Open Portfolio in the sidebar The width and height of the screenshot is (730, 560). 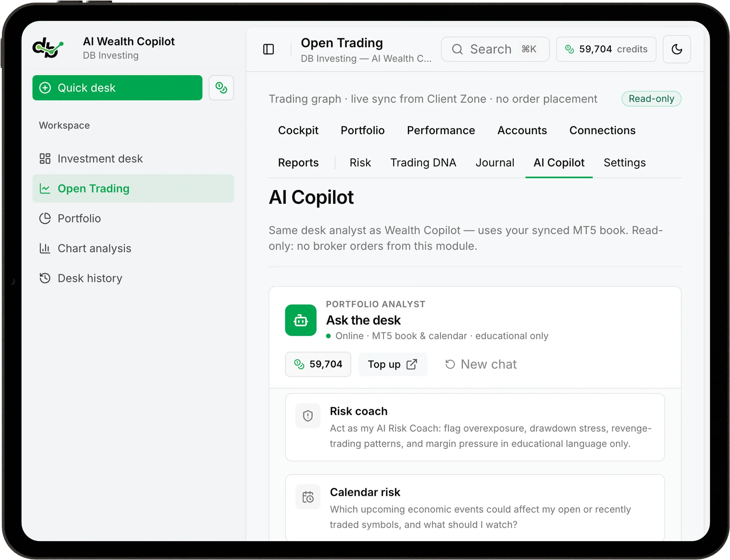click(133, 219)
